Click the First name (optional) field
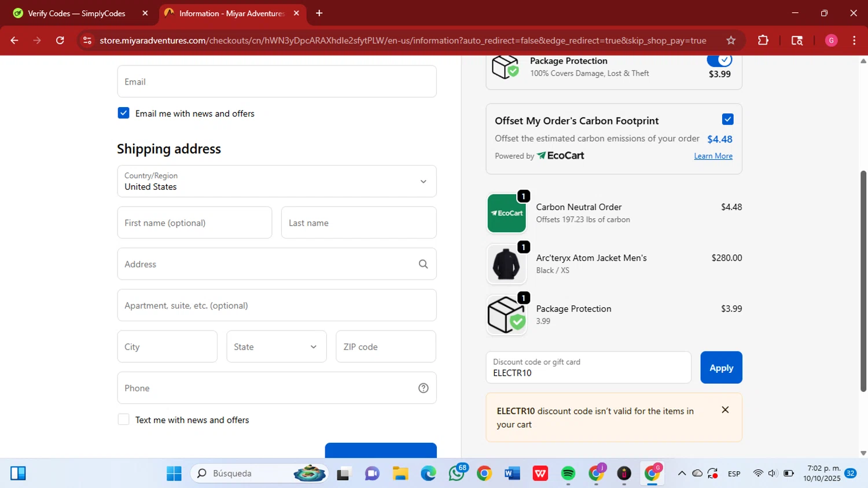868x488 pixels. pyautogui.click(x=194, y=223)
